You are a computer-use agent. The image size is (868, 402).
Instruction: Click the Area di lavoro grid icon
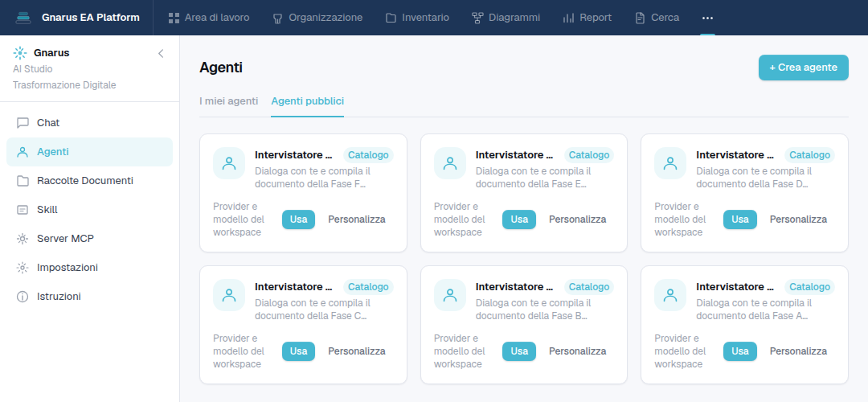(x=174, y=18)
